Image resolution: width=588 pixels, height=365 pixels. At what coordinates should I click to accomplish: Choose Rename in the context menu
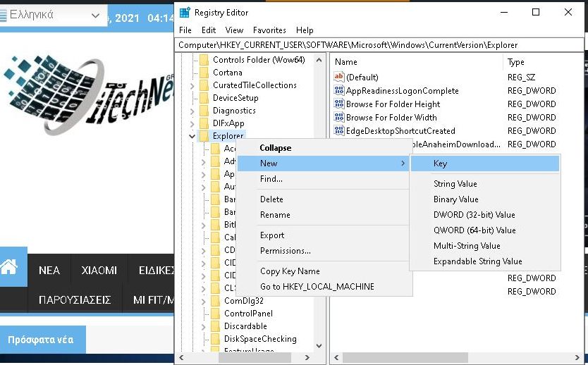[x=323, y=215]
